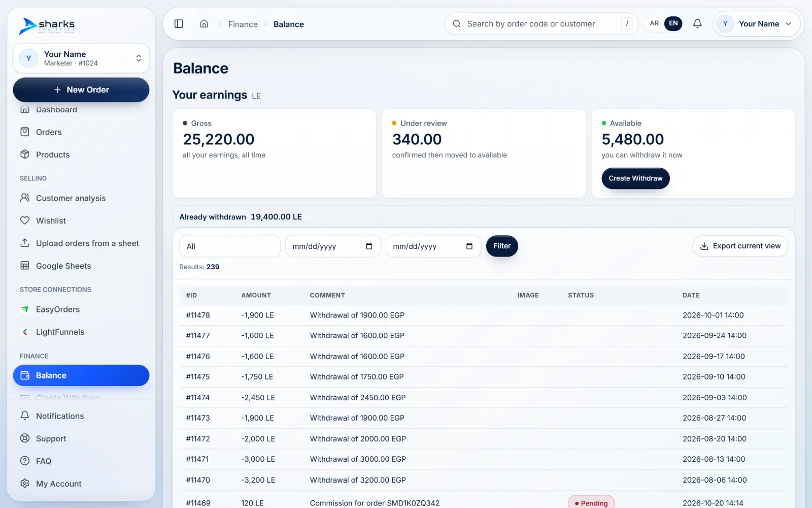
Task: Click the My Account gear icon
Action: tap(25, 484)
